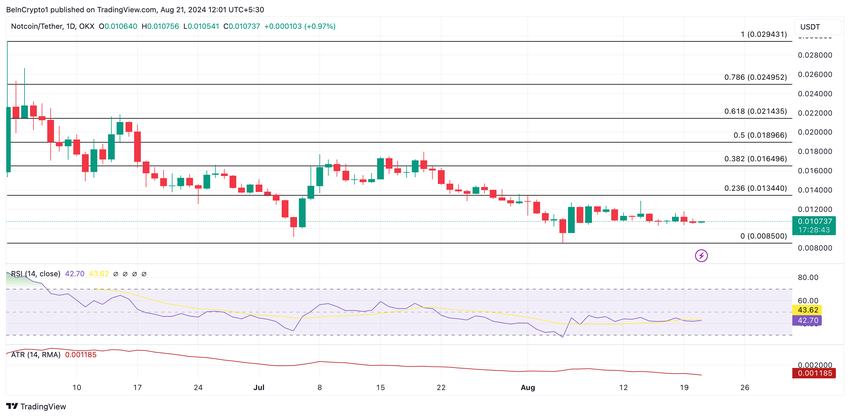The width and height of the screenshot is (850, 417).
Task: Click the RSI (14, close) indicator label
Action: pos(34,274)
